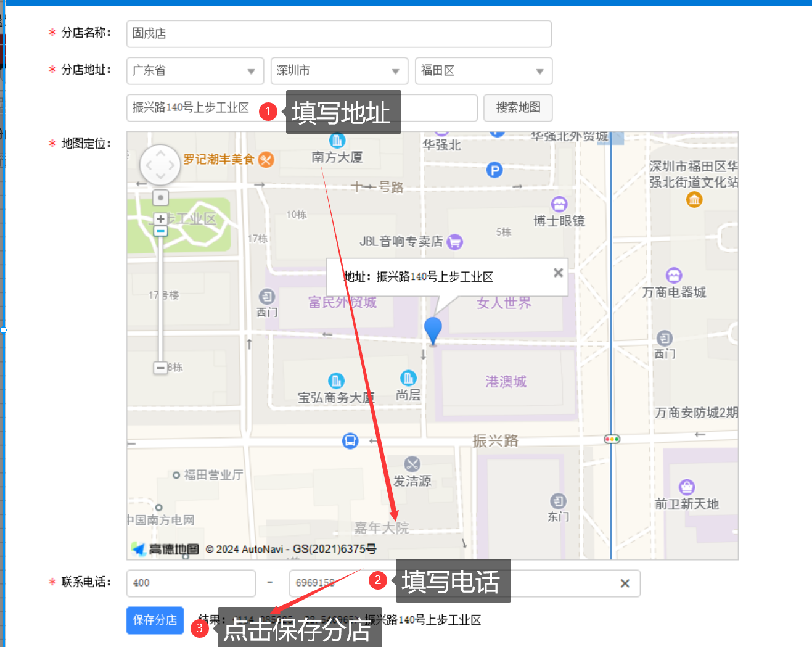Click the 港澳城 map label

506,382
